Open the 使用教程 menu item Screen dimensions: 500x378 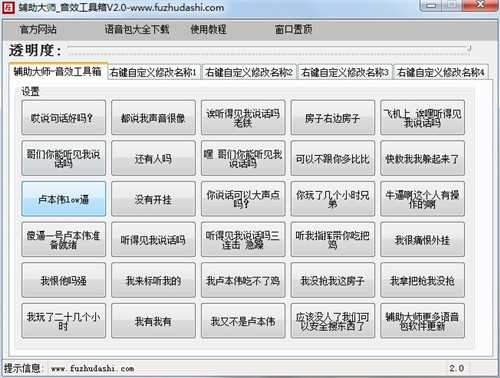(x=208, y=30)
